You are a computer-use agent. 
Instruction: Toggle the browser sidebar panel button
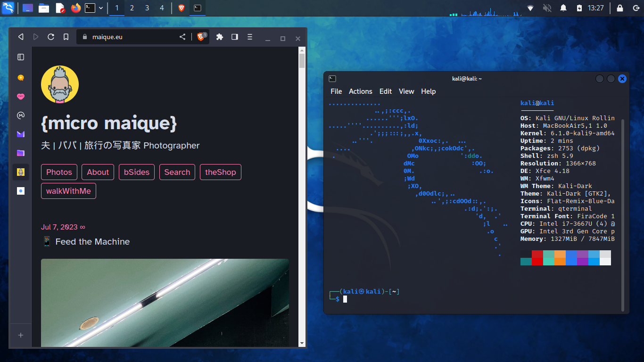235,37
